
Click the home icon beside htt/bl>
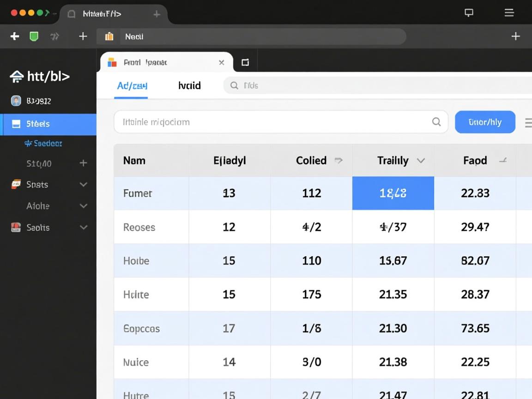pos(17,77)
